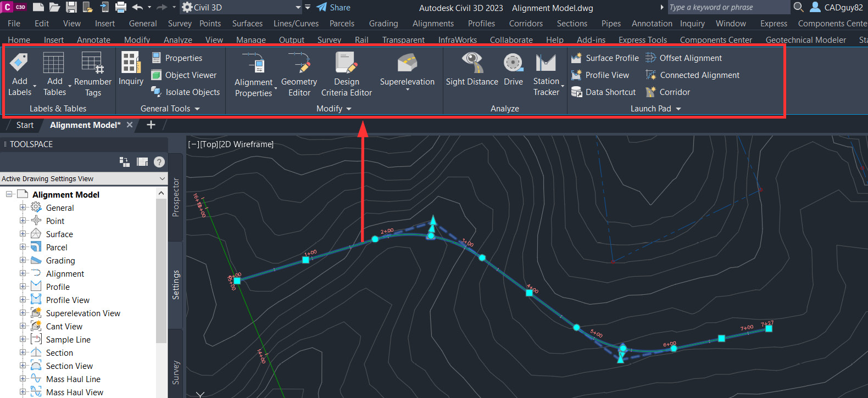Screen dimensions: 868x398
Task: Create a Connected Alignment
Action: 692,75
